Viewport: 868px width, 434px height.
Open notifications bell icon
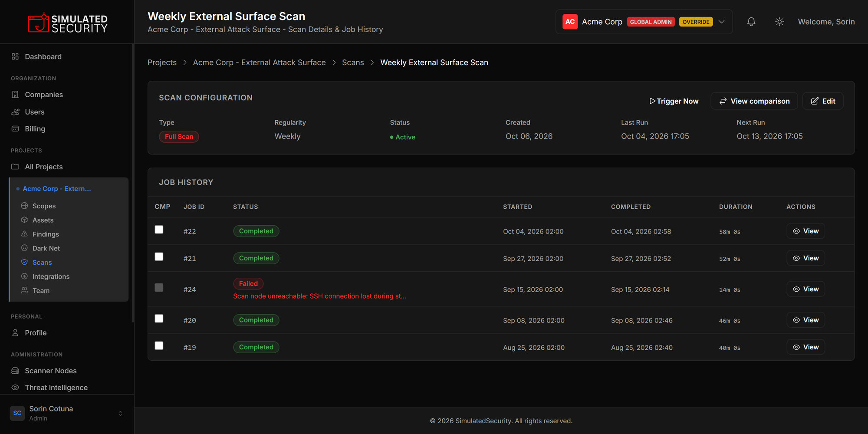(x=751, y=22)
